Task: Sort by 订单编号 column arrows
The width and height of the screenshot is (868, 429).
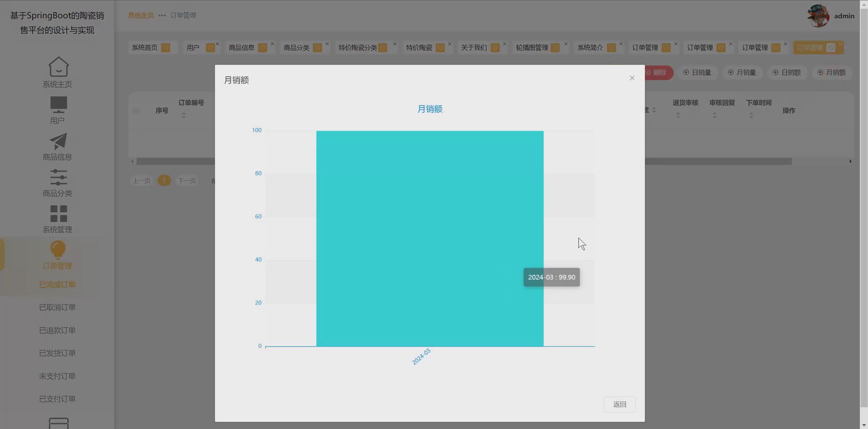Action: 183,115
